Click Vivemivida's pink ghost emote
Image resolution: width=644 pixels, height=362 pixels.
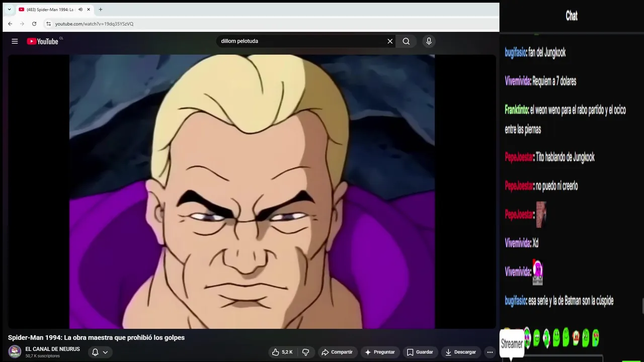pos(538,272)
